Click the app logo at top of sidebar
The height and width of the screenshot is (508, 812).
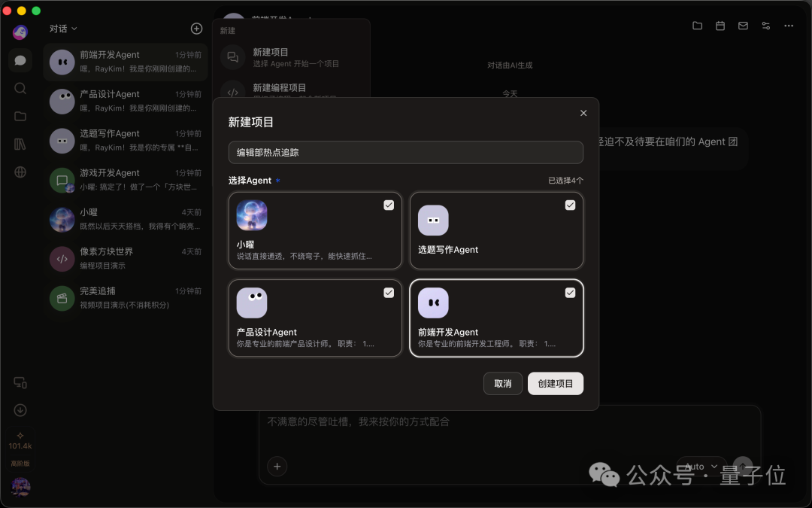pos(20,32)
